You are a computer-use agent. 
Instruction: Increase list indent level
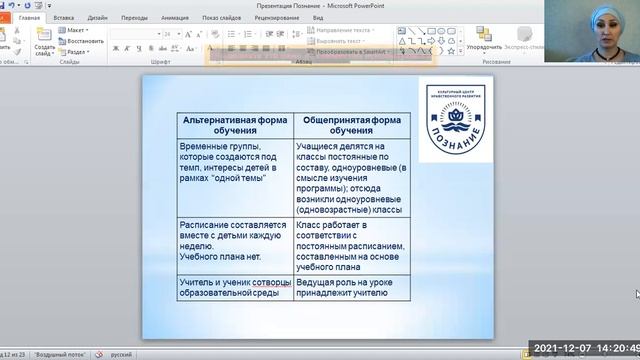280,34
